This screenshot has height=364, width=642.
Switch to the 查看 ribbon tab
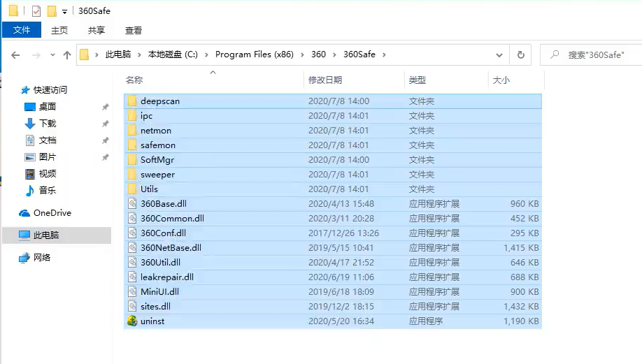point(134,30)
